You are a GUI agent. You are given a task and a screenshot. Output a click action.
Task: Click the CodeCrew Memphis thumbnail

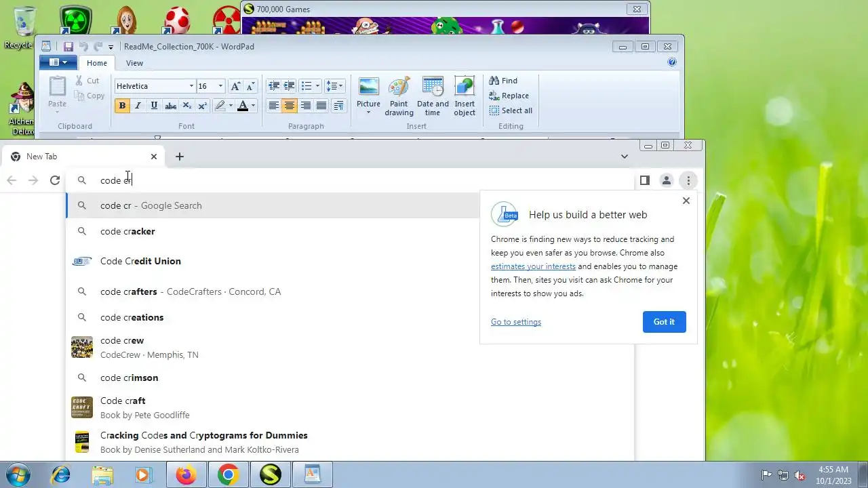pos(82,347)
